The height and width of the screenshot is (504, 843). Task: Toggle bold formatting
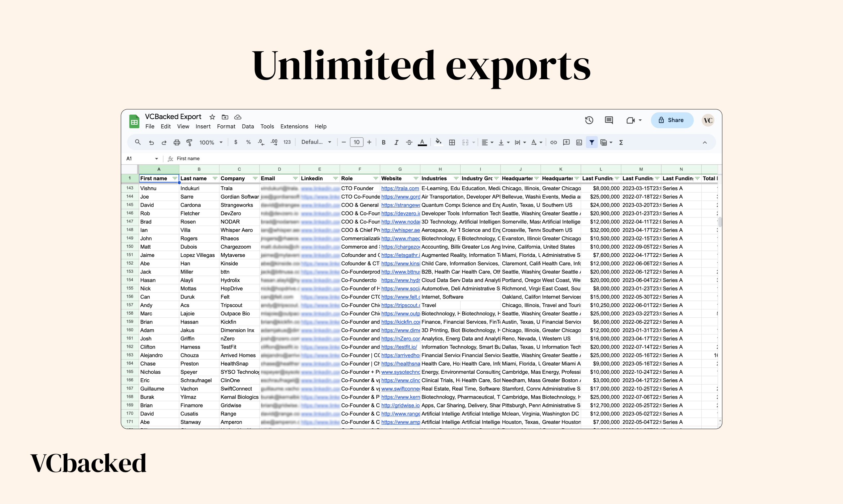[x=383, y=142]
